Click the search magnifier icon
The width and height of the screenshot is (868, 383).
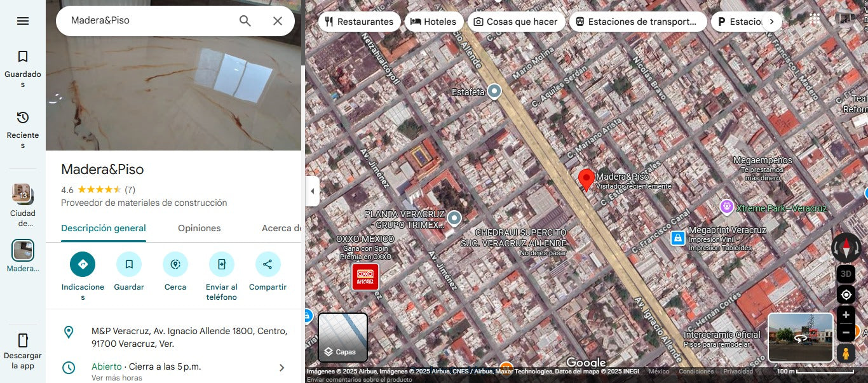point(245,21)
